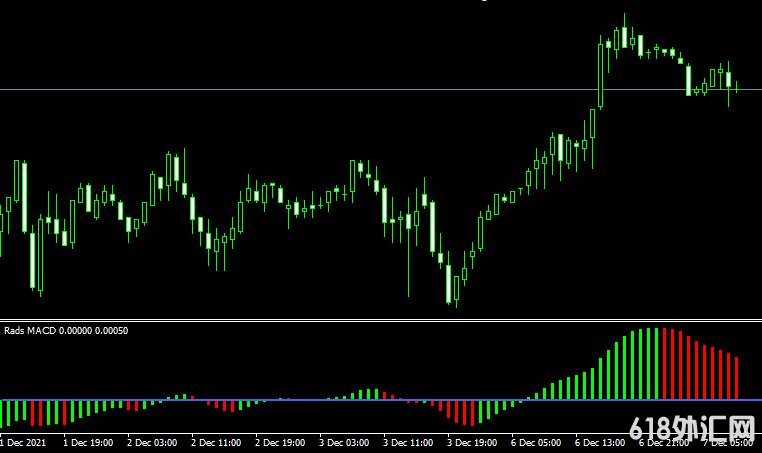Click the '2 Dec 19:00' time label

click(x=280, y=443)
